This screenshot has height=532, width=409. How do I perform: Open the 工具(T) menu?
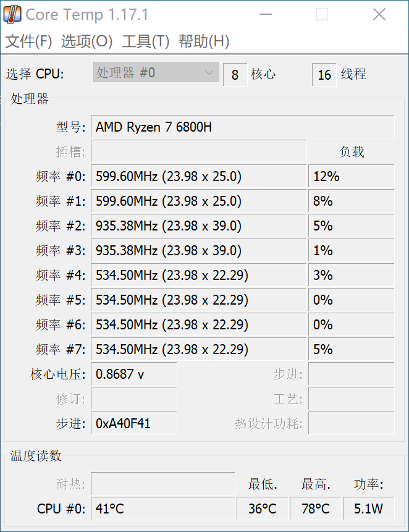click(145, 41)
